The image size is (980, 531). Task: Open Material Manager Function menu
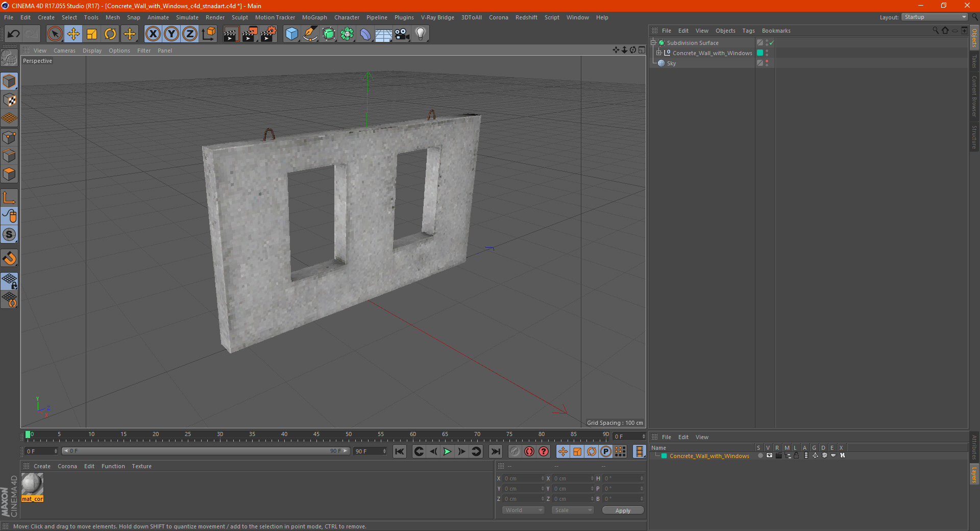click(x=113, y=466)
